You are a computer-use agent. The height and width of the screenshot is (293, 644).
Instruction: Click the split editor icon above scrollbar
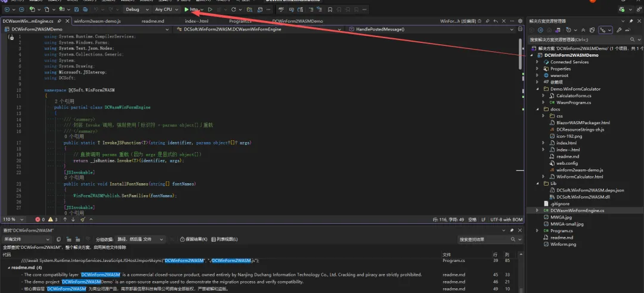click(521, 29)
